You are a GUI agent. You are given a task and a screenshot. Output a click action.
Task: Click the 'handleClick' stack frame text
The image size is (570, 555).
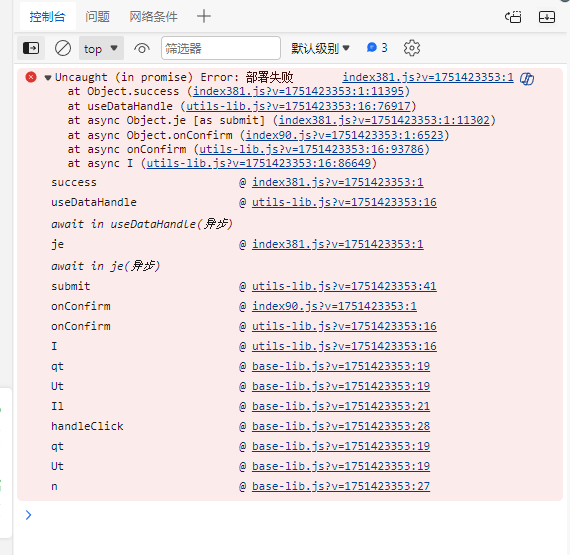(x=87, y=426)
